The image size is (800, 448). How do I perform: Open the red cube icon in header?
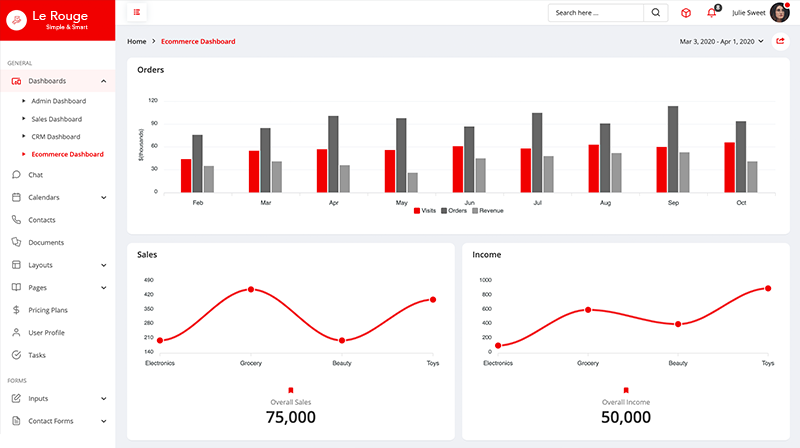pyautogui.click(x=686, y=13)
